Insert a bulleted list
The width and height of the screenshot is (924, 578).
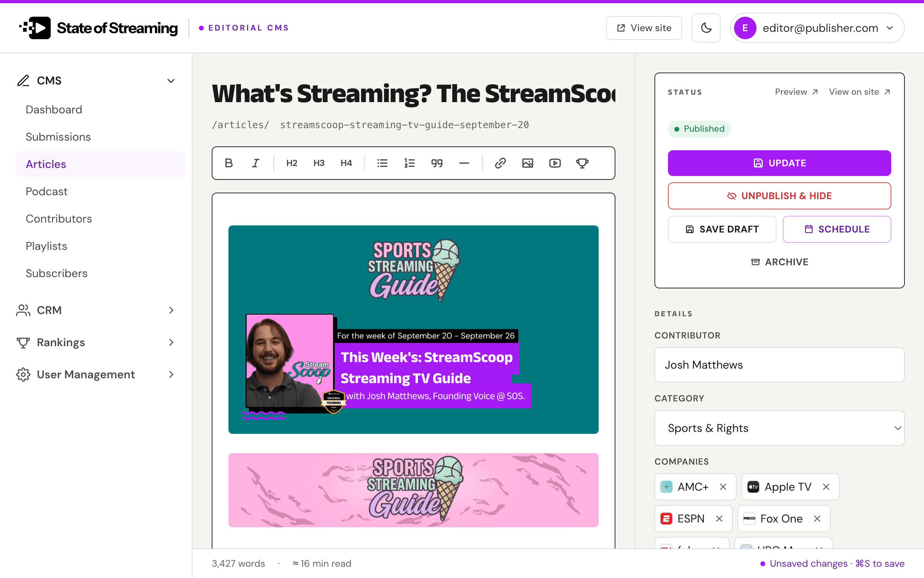pos(382,163)
